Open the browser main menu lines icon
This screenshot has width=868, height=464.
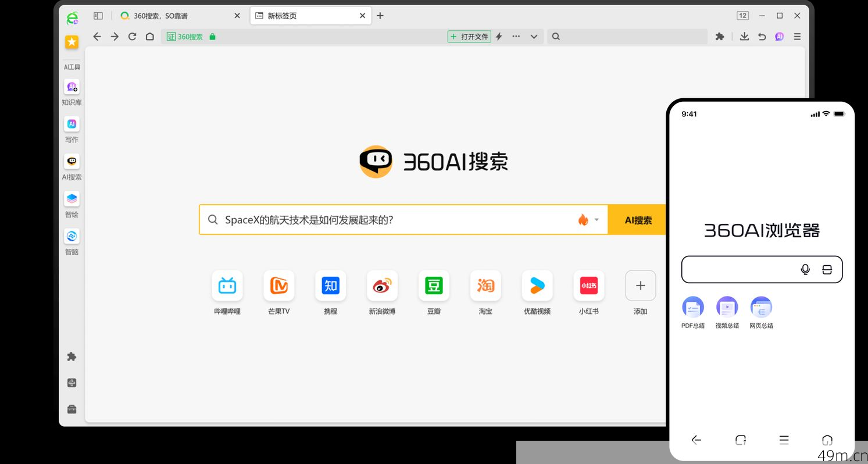(796, 36)
